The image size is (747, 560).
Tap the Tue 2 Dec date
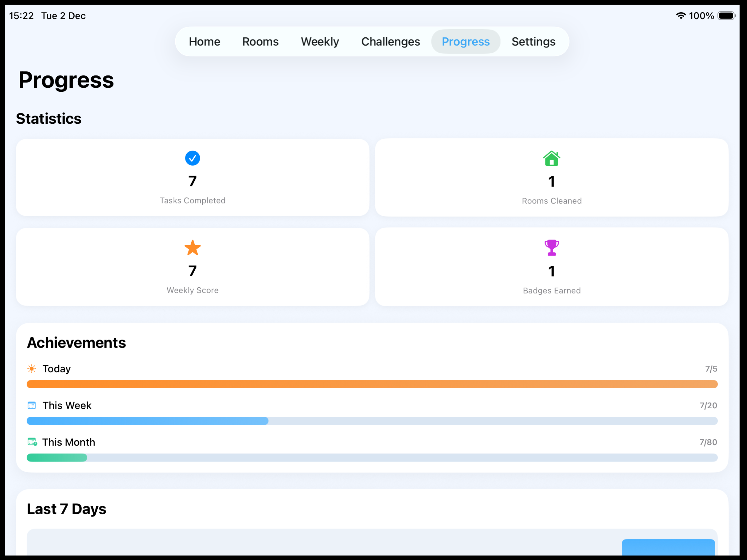coord(64,16)
